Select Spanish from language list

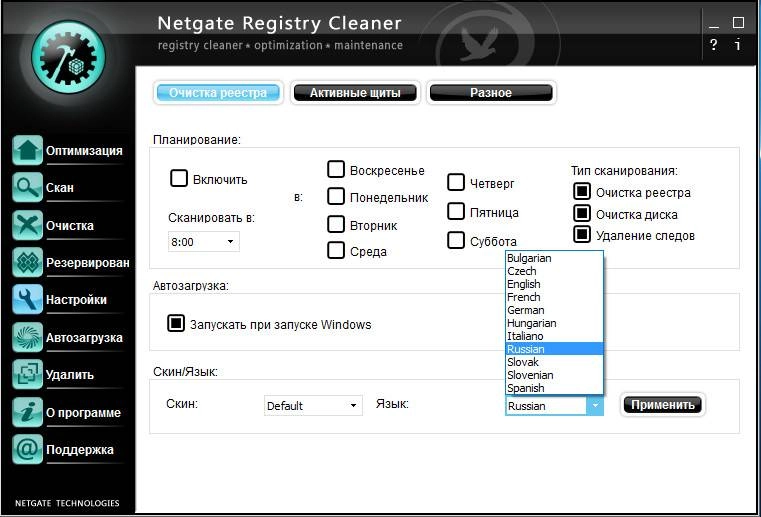[x=554, y=388]
